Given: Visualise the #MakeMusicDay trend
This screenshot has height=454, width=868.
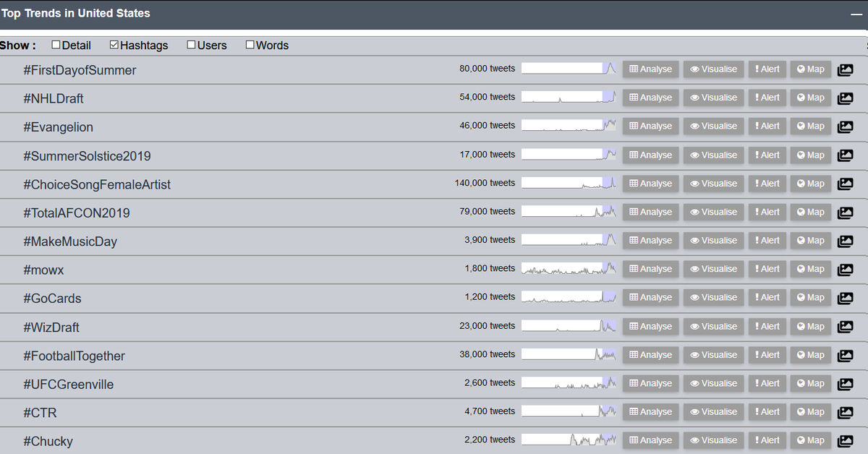Looking at the screenshot, I should (713, 240).
